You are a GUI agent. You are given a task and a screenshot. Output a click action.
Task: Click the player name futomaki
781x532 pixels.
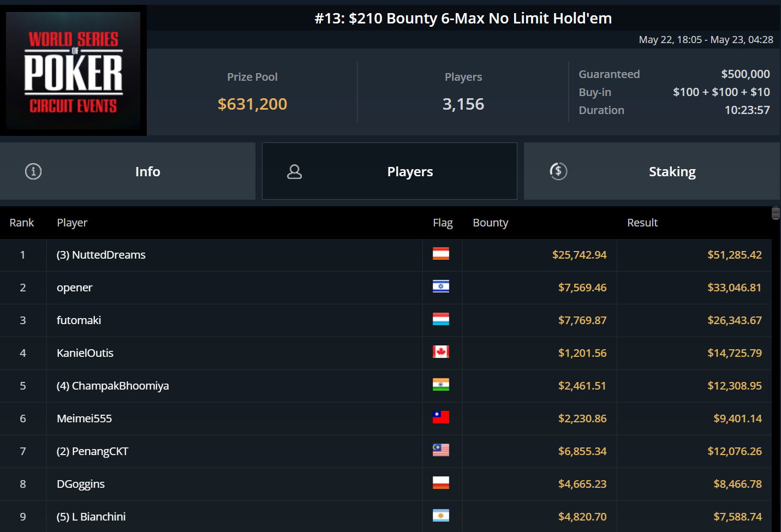[x=79, y=320]
